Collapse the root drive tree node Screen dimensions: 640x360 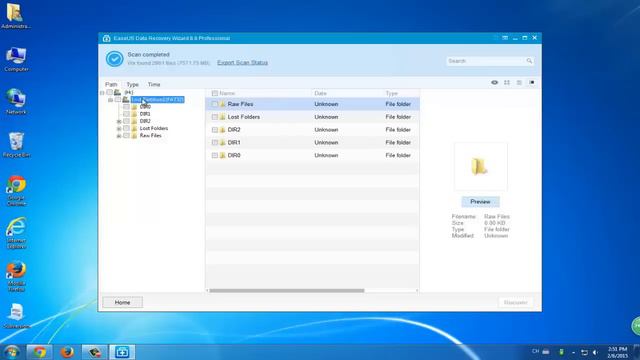click(102, 93)
